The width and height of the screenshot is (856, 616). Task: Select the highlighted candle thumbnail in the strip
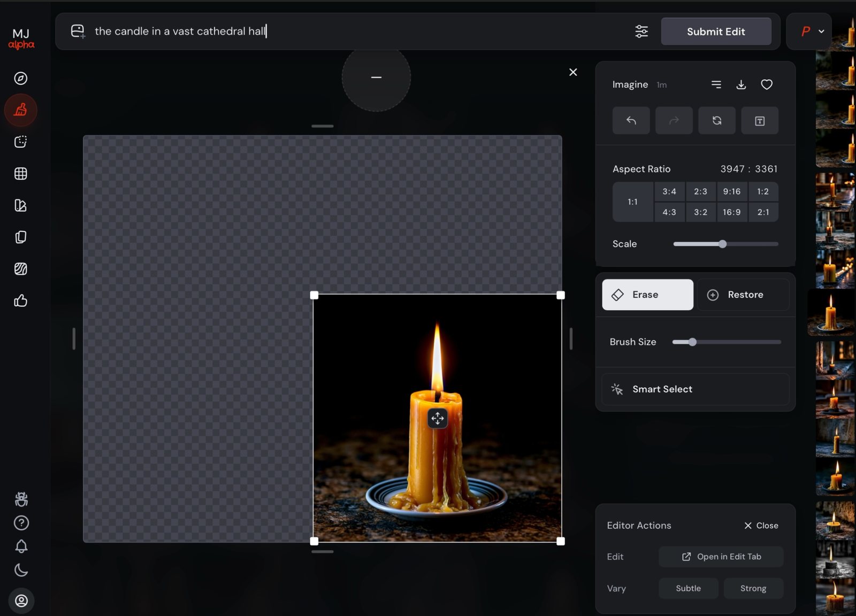tap(831, 313)
